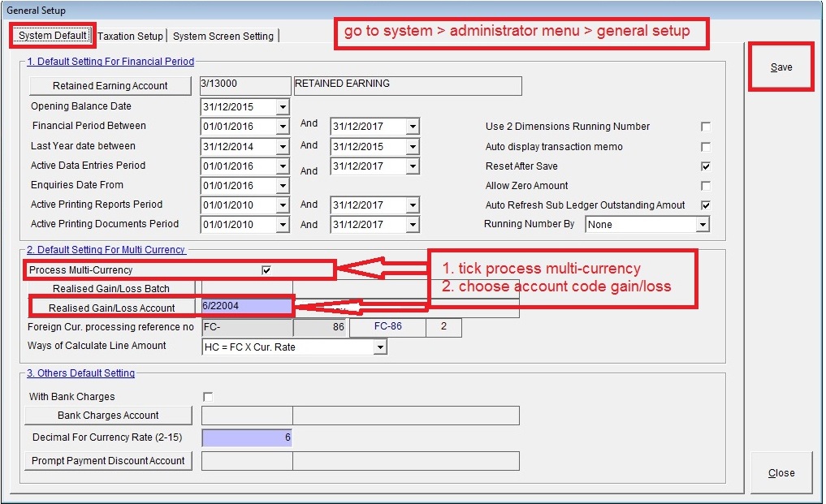Click the Decimal For Currency Rate field
The width and height of the screenshot is (826, 504).
pyautogui.click(x=246, y=437)
